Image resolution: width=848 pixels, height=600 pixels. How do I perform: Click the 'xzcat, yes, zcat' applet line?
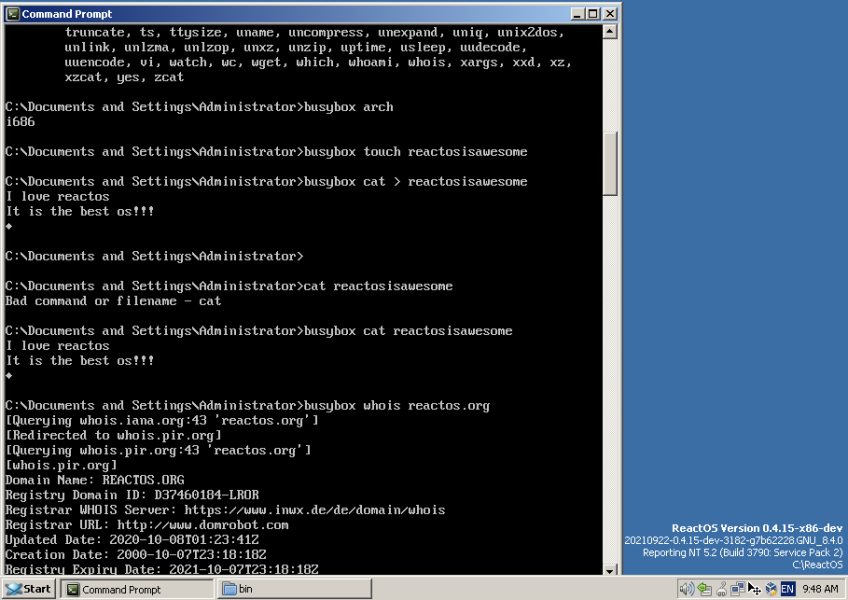124,77
